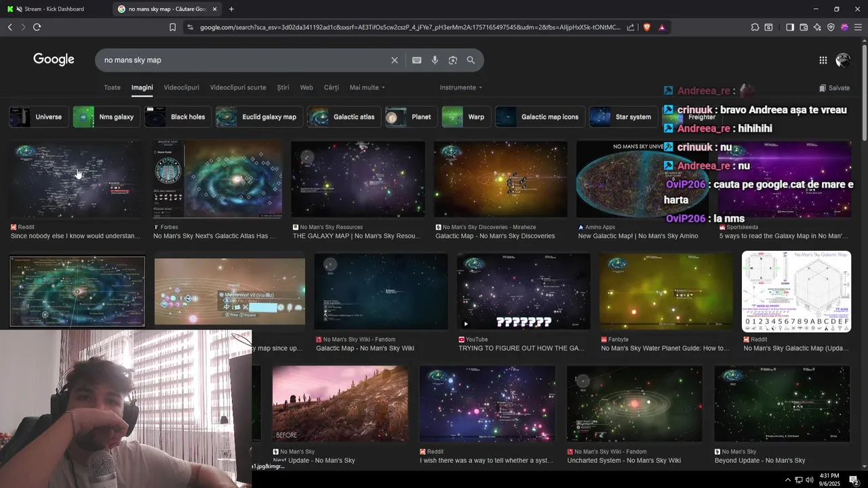Select the Imagini tab
This screenshot has height=488, width=868.
click(142, 87)
